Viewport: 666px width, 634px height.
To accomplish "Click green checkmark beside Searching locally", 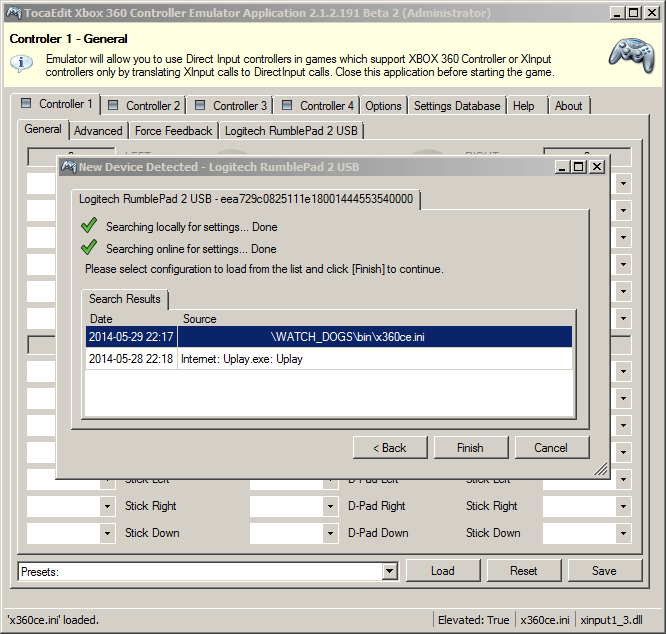I will click(89, 225).
